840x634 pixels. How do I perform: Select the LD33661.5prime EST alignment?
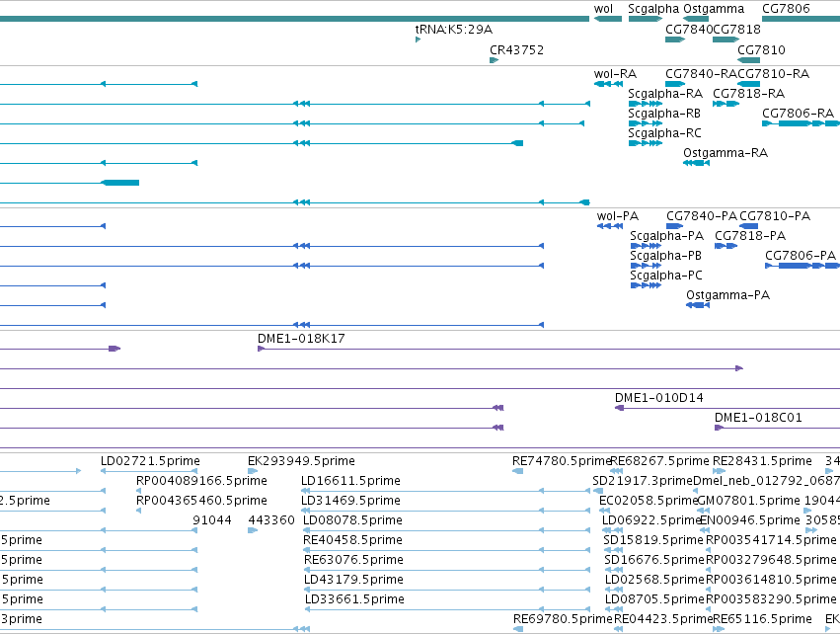(x=448, y=609)
